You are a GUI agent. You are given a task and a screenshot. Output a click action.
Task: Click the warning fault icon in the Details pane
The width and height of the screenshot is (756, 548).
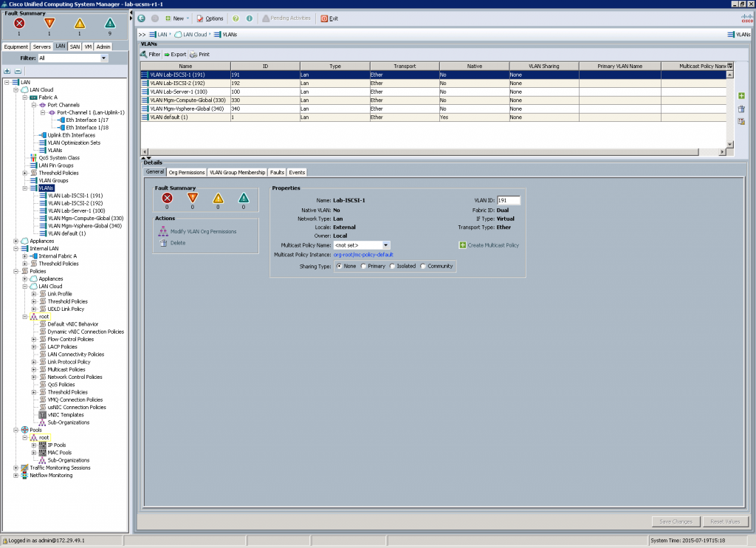click(x=244, y=198)
